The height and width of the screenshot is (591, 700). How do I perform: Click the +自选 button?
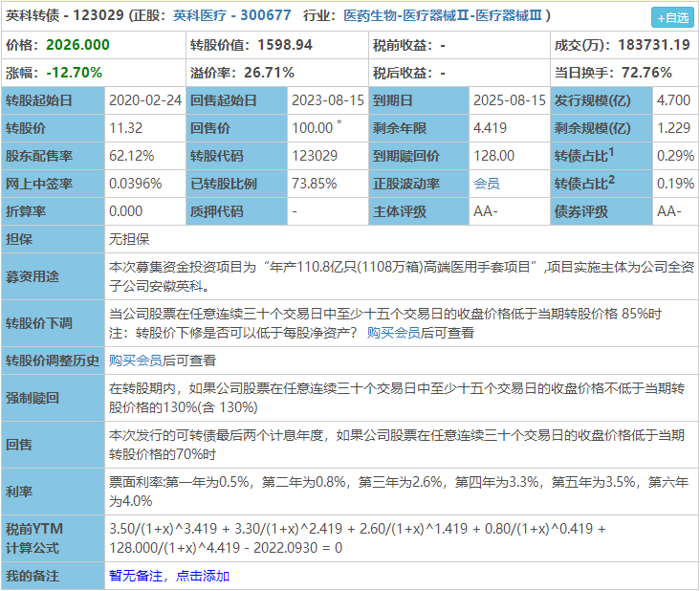[675, 17]
